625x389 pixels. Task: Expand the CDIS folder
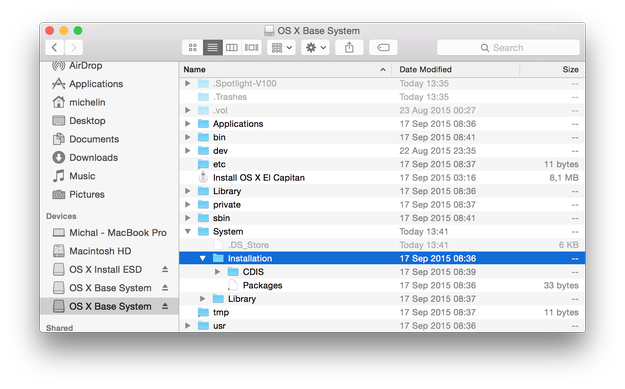217,272
